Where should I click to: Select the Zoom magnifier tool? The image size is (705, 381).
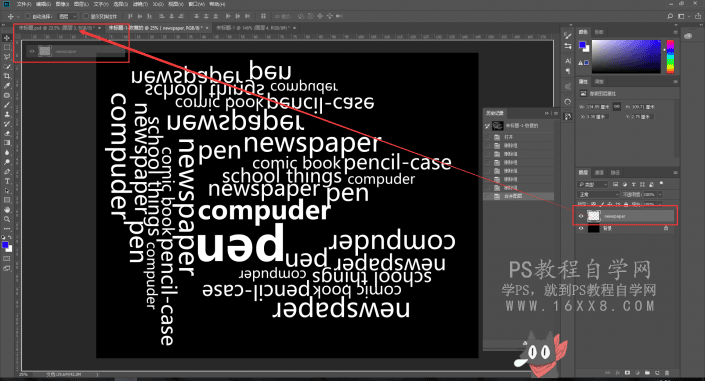(7, 220)
